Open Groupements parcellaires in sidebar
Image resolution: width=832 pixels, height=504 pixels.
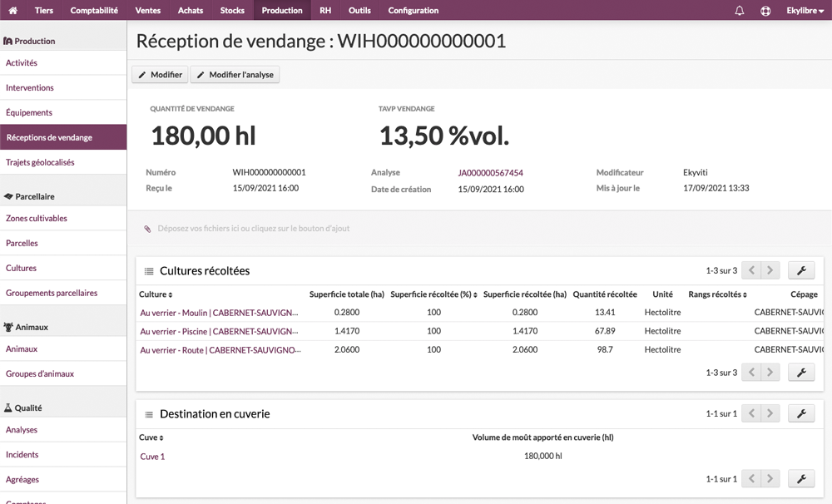[x=63, y=293]
